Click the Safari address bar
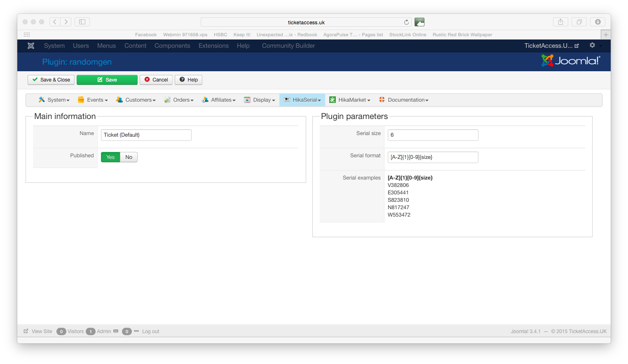Viewport: 628px width, 364px height. [306, 22]
